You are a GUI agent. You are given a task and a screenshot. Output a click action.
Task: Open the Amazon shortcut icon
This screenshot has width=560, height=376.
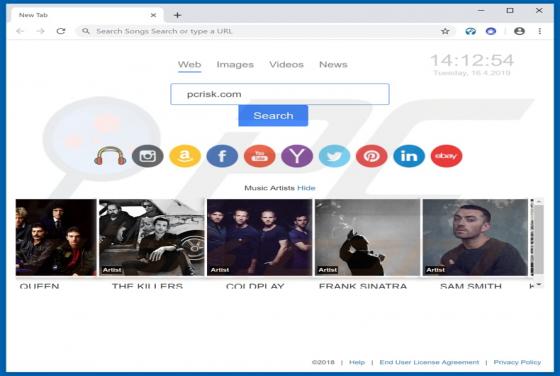point(185,156)
